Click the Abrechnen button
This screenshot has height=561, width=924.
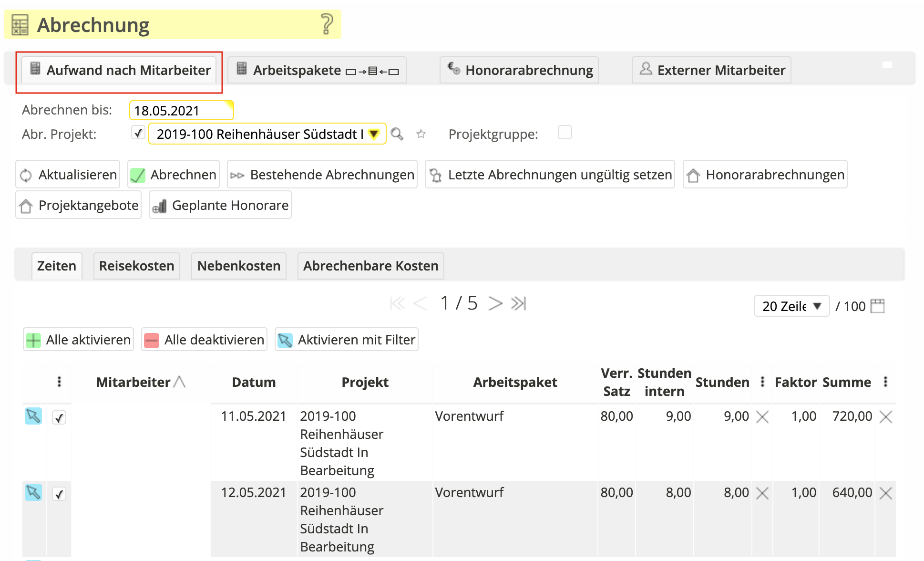pos(174,175)
